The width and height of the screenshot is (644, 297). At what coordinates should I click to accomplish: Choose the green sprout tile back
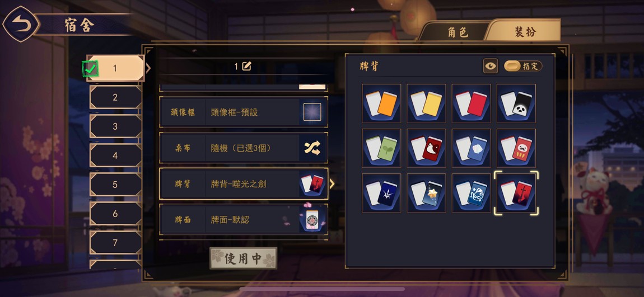[381, 148]
